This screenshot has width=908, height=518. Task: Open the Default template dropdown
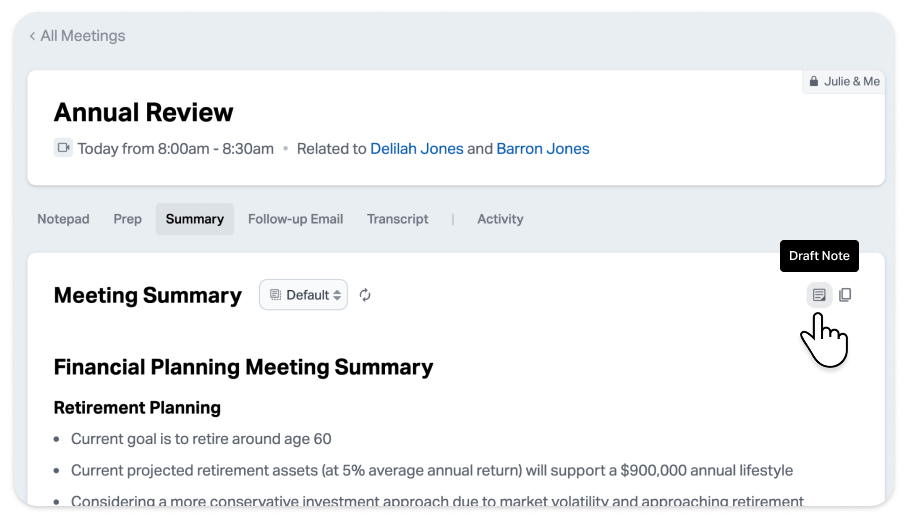pyautogui.click(x=304, y=295)
